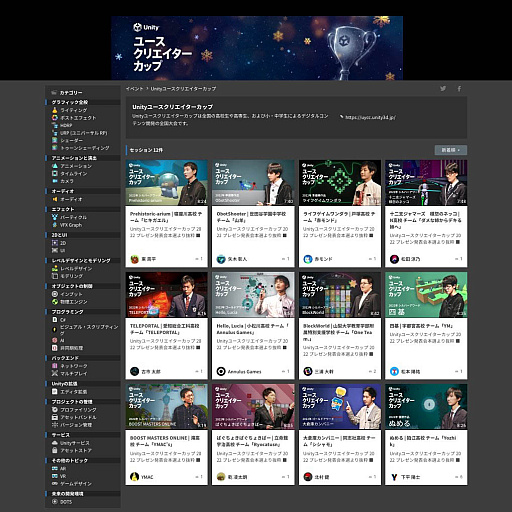Click YMAC author avatar
Image resolution: width=512 pixels, height=512 pixels.
click(x=134, y=477)
